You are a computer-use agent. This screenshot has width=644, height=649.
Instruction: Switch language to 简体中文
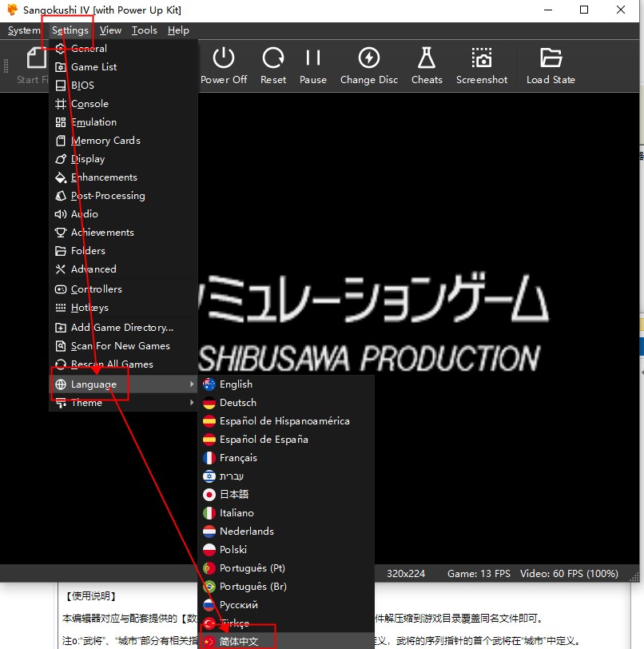(286, 641)
